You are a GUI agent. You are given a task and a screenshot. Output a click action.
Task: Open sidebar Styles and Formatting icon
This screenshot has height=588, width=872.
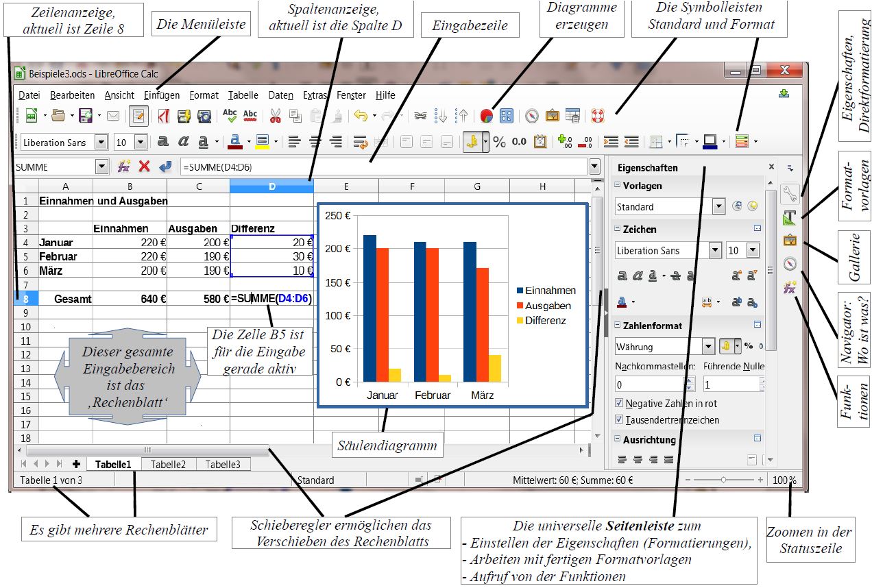tap(790, 217)
